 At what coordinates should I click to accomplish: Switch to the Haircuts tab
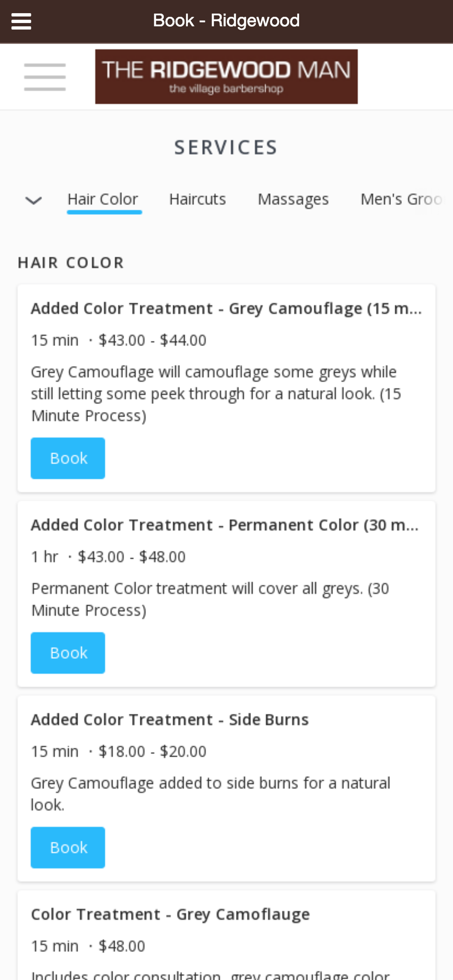click(198, 199)
